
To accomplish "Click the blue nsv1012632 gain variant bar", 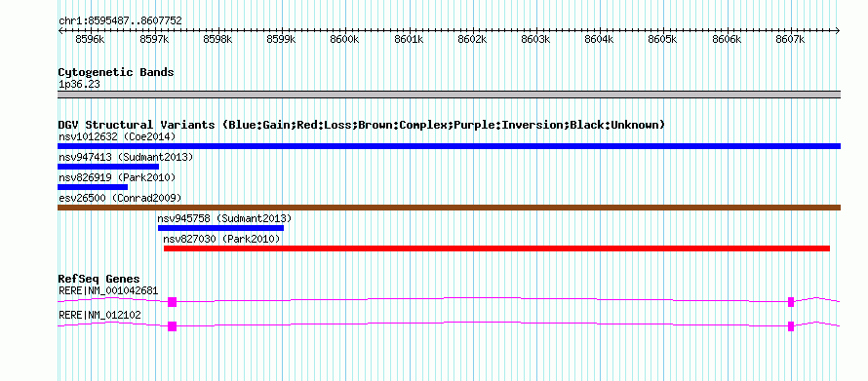I will click(449, 146).
